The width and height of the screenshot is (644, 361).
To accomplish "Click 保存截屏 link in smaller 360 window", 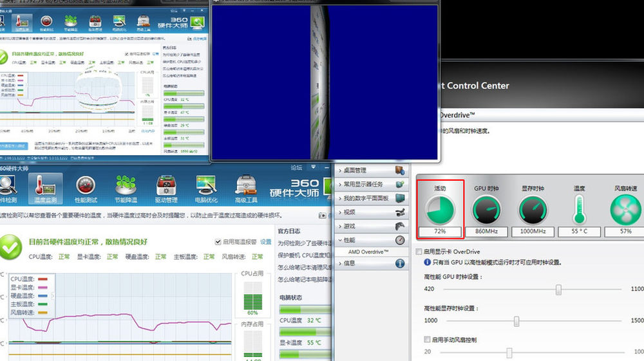I will tap(200, 39).
